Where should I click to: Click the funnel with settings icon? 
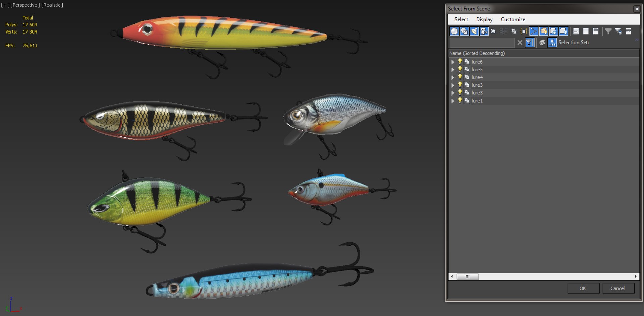coord(618,31)
